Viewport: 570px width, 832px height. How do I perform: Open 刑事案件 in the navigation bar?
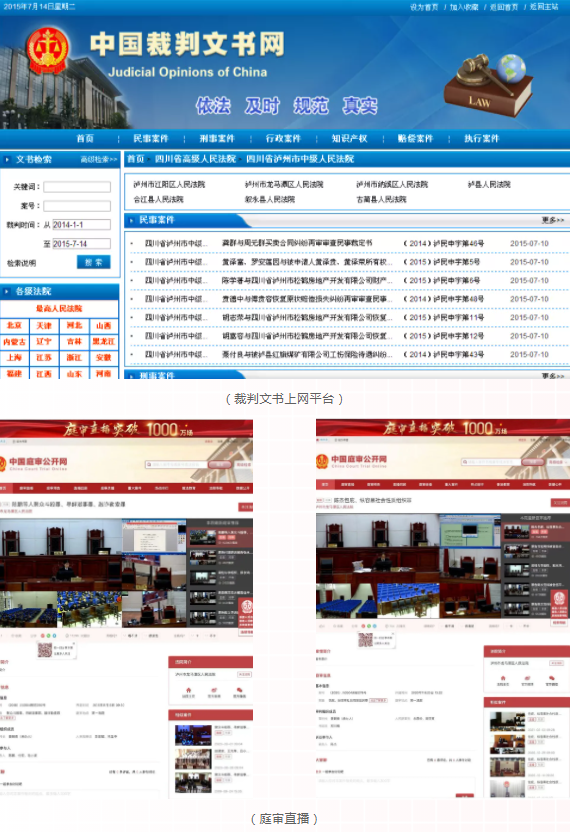click(x=217, y=138)
